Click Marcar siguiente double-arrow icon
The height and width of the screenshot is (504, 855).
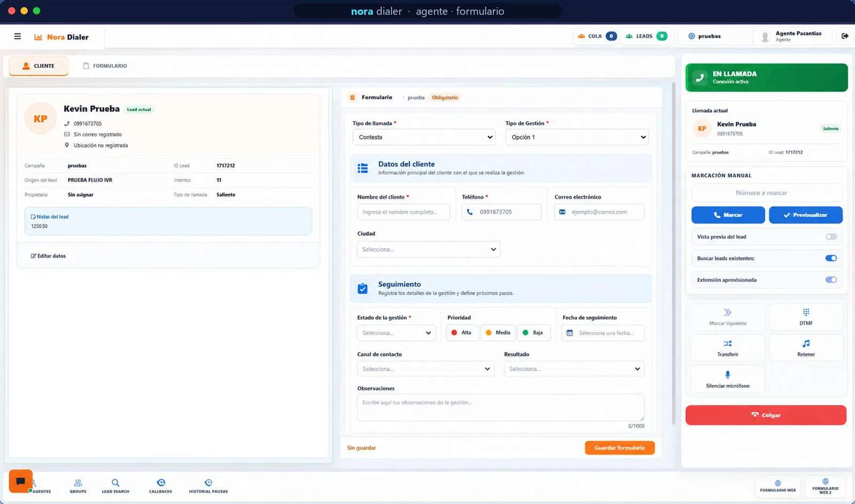pyautogui.click(x=728, y=312)
